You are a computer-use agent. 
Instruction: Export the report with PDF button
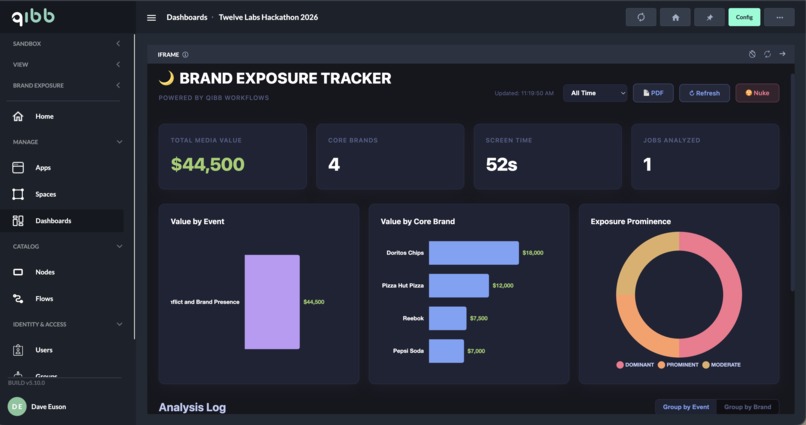(x=653, y=93)
